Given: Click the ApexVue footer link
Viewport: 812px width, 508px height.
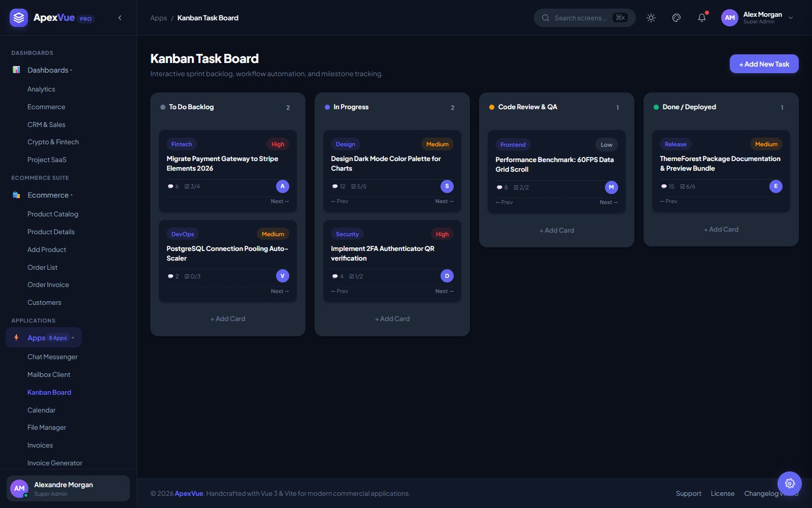Looking at the screenshot, I should pos(189,493).
